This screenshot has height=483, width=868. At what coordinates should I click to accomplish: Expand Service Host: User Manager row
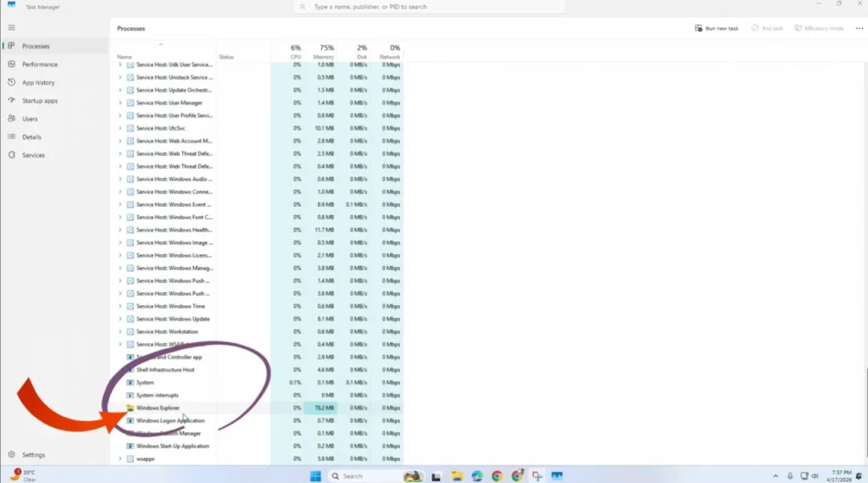point(120,103)
